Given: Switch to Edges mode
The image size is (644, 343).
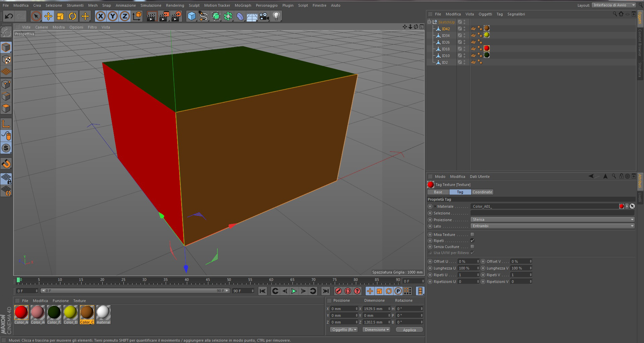Looking at the screenshot, I should (x=6, y=96).
